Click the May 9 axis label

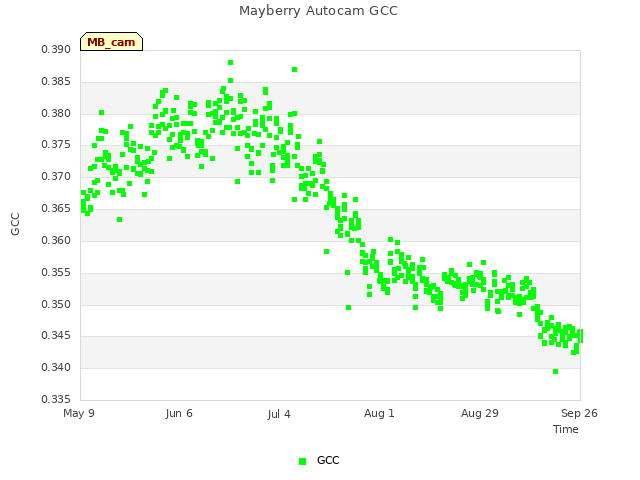(x=79, y=413)
